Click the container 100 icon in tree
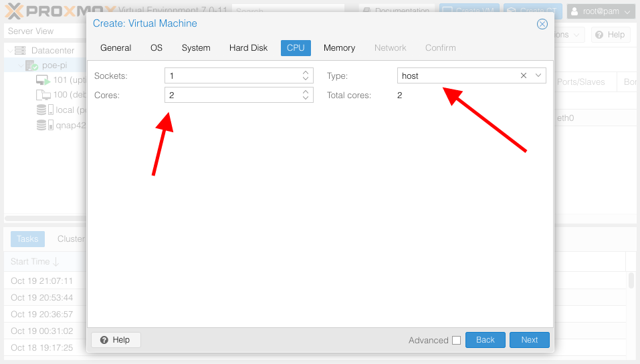Image resolution: width=640 pixels, height=364 pixels. [x=43, y=95]
